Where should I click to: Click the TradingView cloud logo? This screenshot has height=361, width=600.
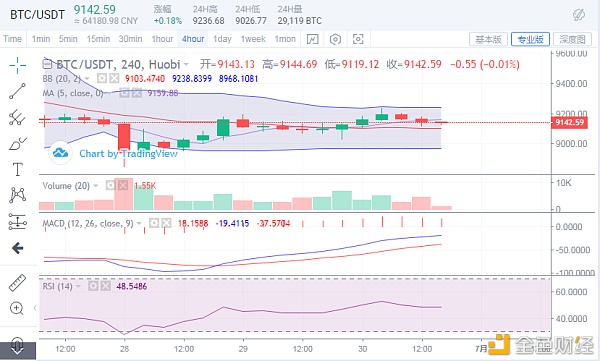tap(60, 153)
